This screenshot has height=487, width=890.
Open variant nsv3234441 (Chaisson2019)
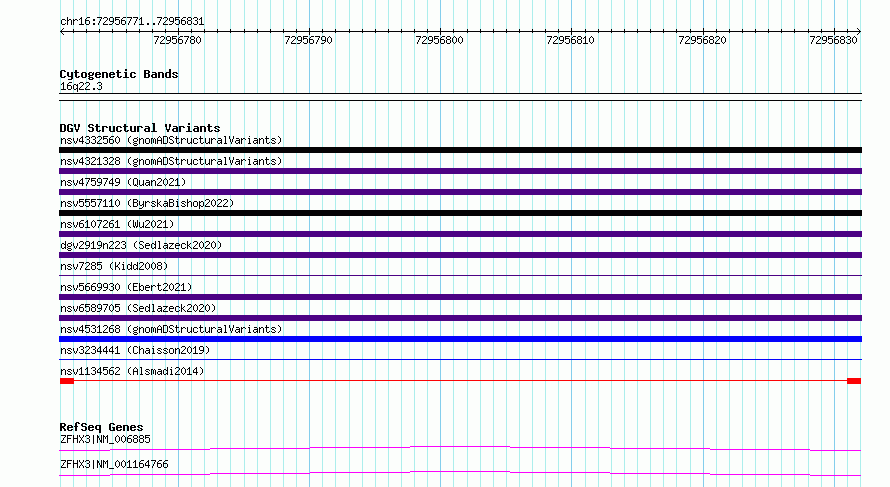pos(135,350)
